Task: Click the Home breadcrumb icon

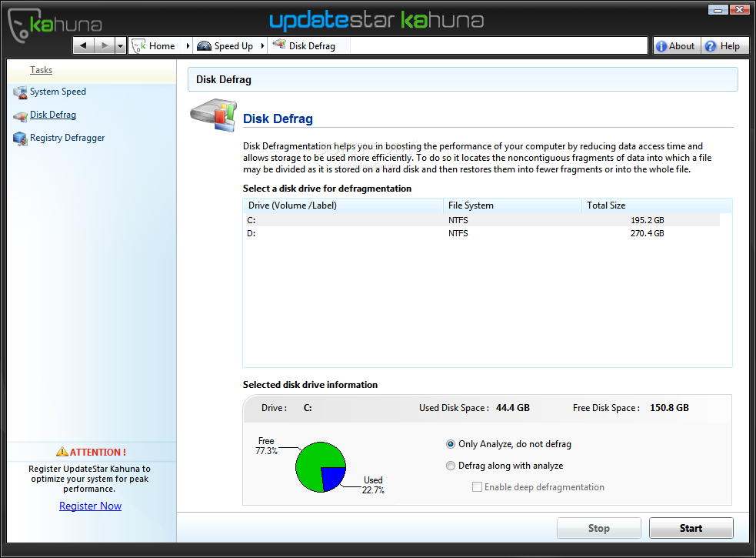Action: tap(139, 46)
